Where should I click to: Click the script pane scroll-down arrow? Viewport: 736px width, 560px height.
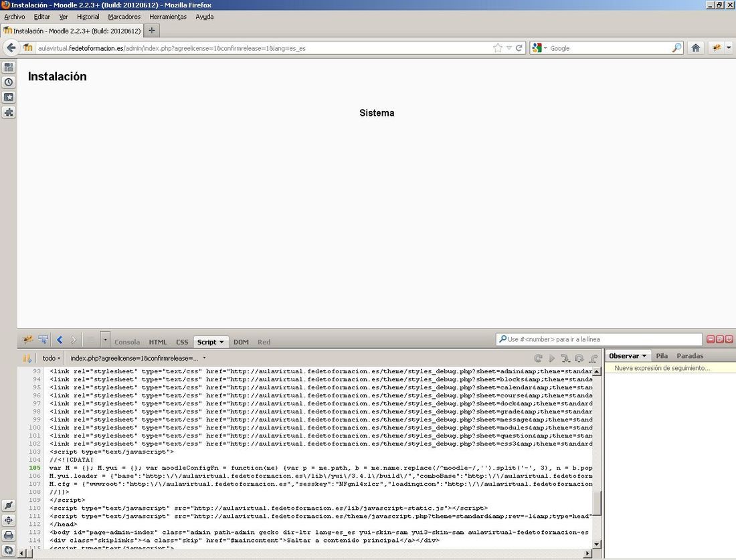597,545
